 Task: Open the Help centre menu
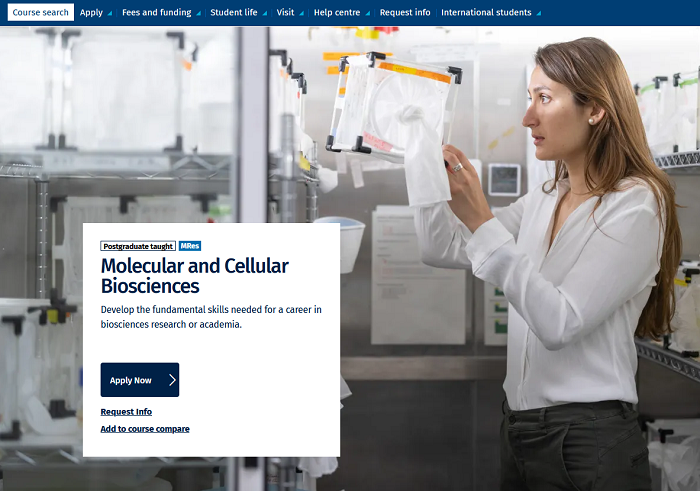[337, 12]
